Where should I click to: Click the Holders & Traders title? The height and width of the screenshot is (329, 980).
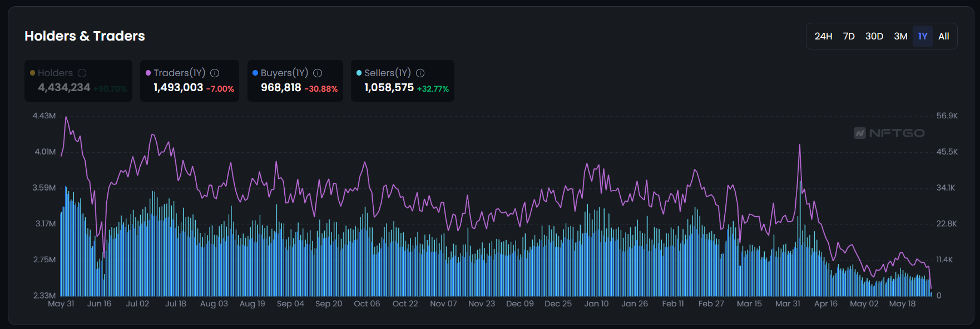pos(85,36)
